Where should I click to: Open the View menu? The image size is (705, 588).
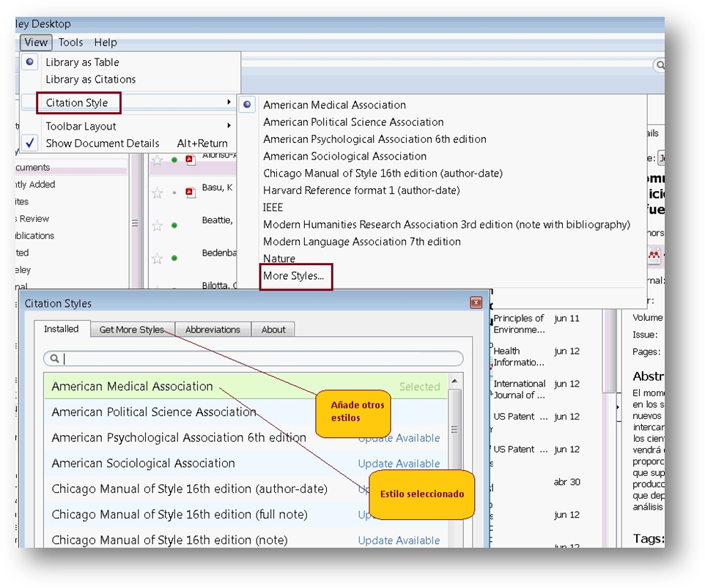[x=36, y=42]
